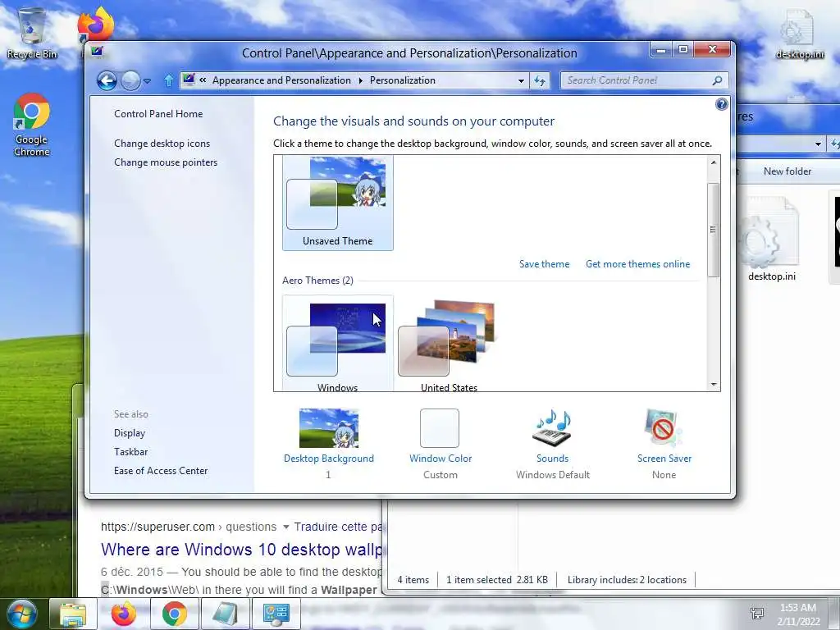Select the Unsaved Theme thumbnail
This screenshot has height=630, width=840.
337,203
